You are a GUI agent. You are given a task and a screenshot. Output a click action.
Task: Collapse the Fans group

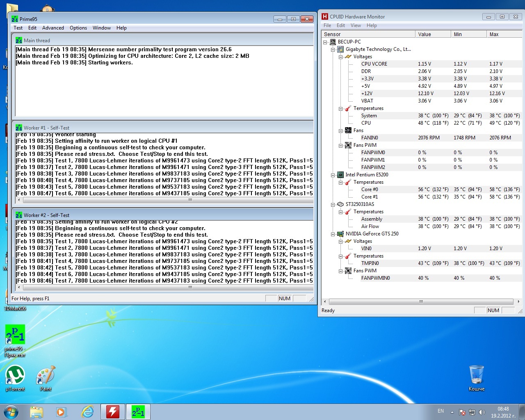tap(341, 130)
